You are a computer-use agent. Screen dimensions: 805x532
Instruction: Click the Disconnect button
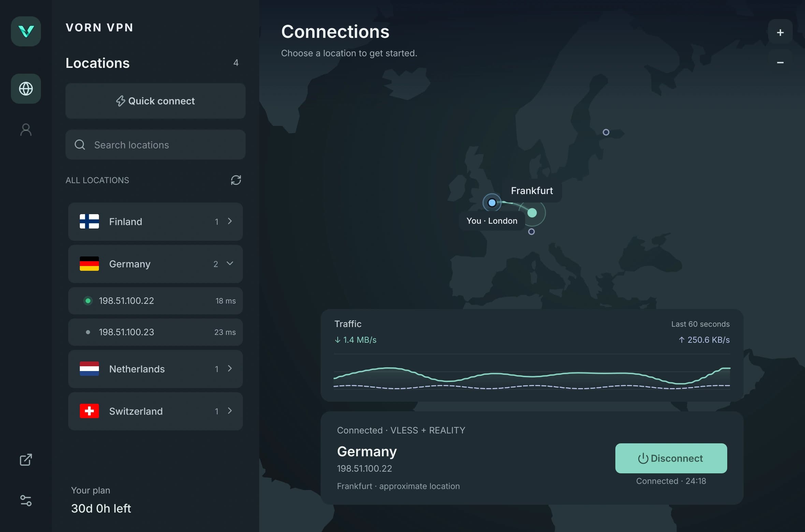pos(671,458)
